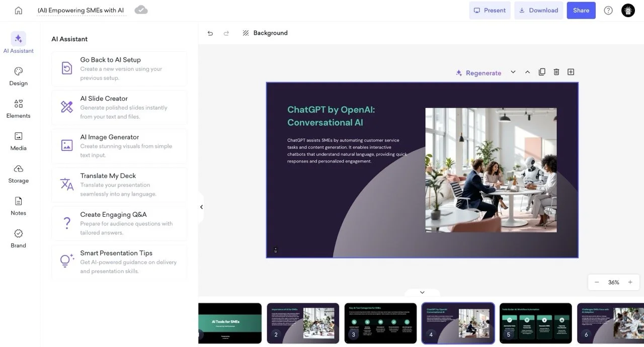
Task: Add a new slide with plus icon
Action: [x=571, y=72]
